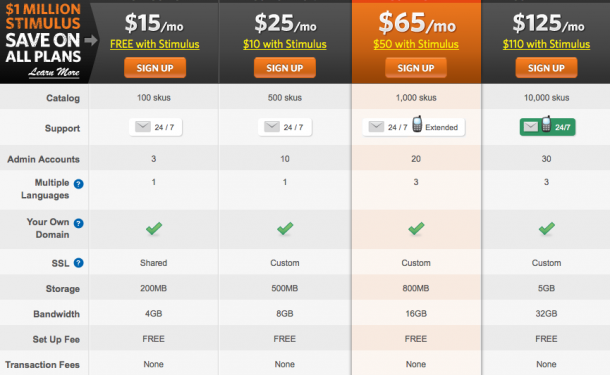
Task: Click the green checkmark in the $125 plan
Action: [x=547, y=228]
